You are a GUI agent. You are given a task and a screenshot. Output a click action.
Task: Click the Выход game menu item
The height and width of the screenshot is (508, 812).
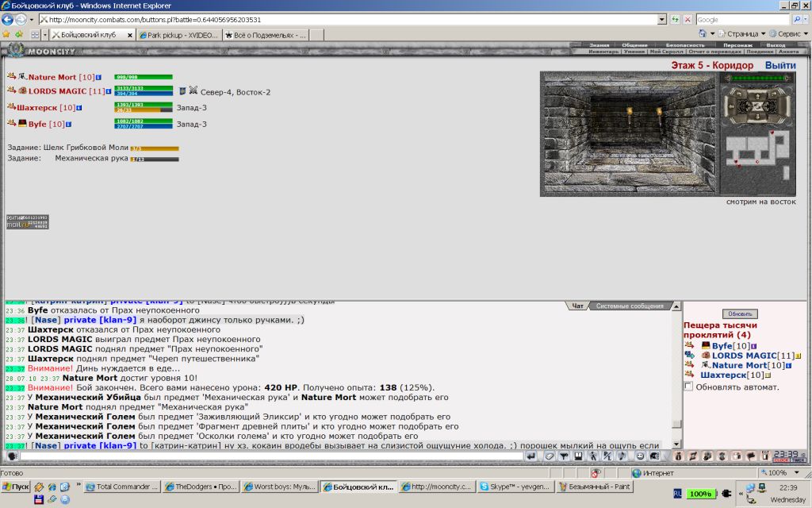(x=776, y=45)
